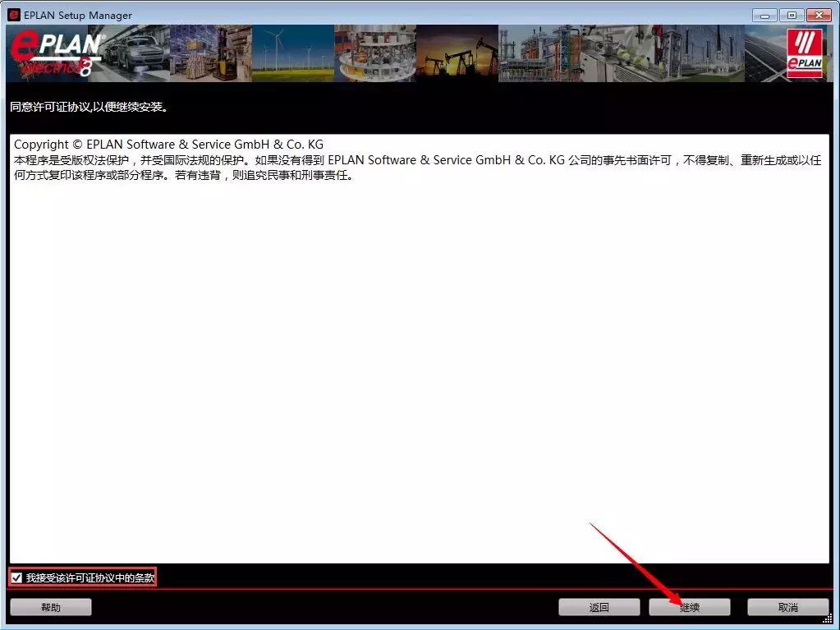Screen dimensions: 840x630
Task: Open help via the 帮助 button
Action: point(50,606)
